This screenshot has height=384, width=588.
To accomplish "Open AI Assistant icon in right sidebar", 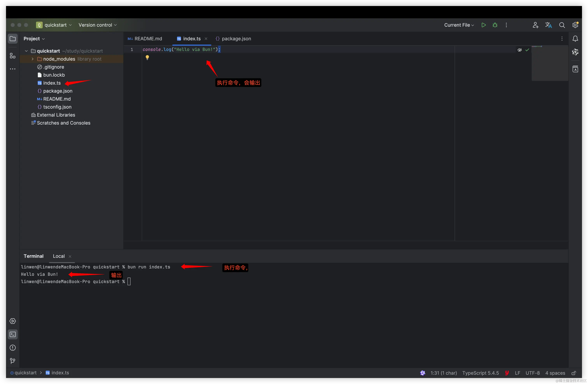I will tap(575, 52).
